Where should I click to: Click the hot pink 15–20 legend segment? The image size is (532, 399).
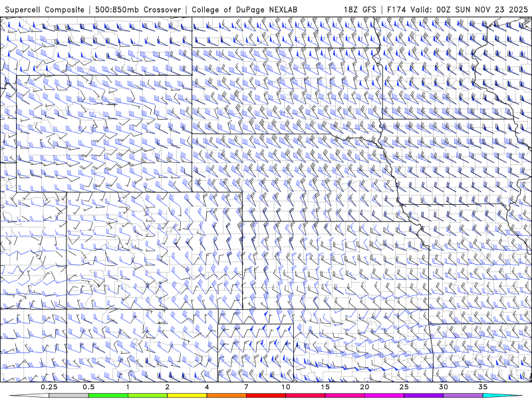tap(344, 396)
